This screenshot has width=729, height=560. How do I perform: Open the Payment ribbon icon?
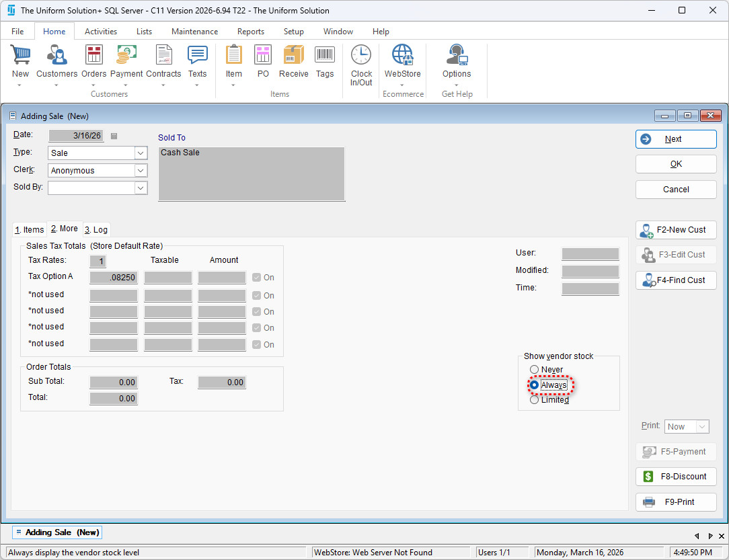pyautogui.click(x=126, y=56)
